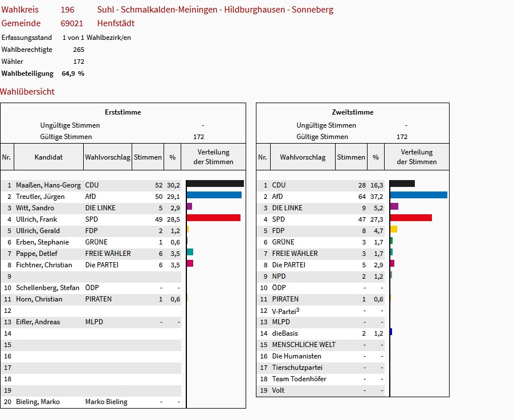Screen dimensions: 514x420
Task: Click the Gemeinde code 69021
Action: 72,23
